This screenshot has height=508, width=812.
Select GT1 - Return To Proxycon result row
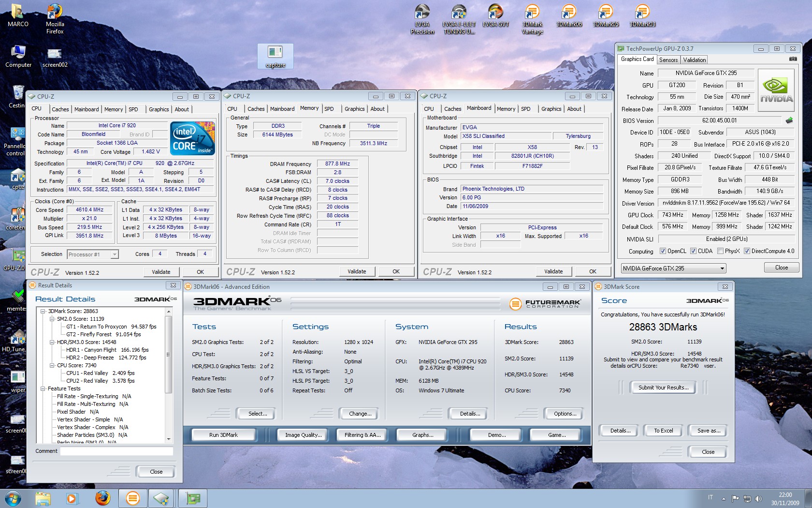click(111, 327)
